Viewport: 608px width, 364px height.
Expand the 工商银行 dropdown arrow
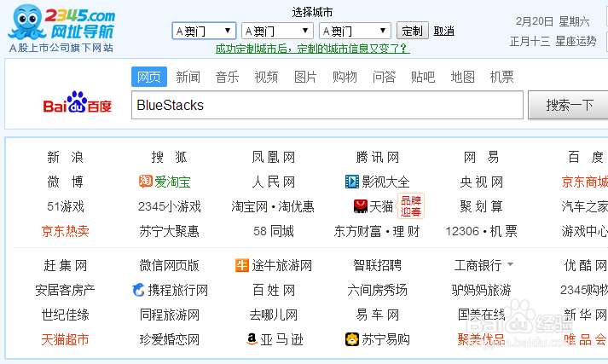point(510,265)
